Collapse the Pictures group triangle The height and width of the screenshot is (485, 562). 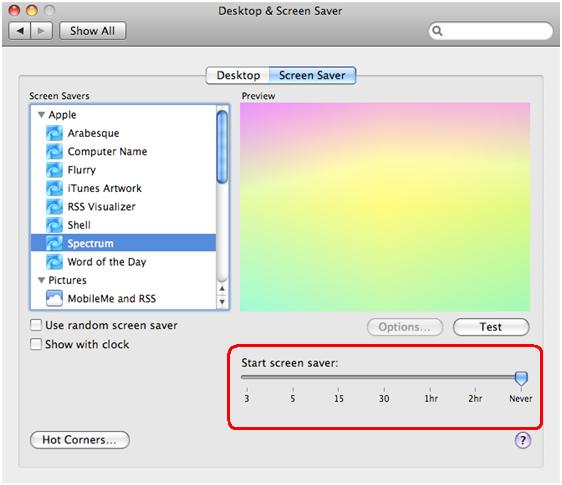(x=42, y=280)
